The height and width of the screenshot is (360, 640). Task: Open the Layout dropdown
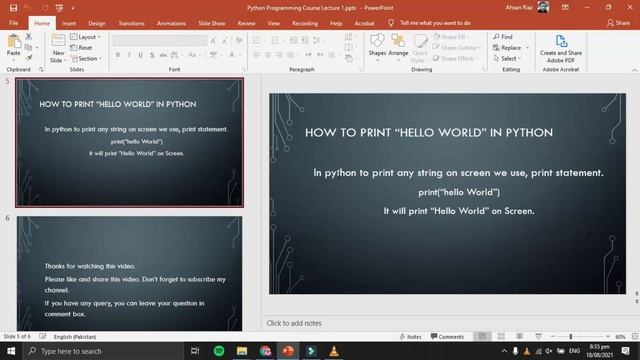[x=85, y=37]
